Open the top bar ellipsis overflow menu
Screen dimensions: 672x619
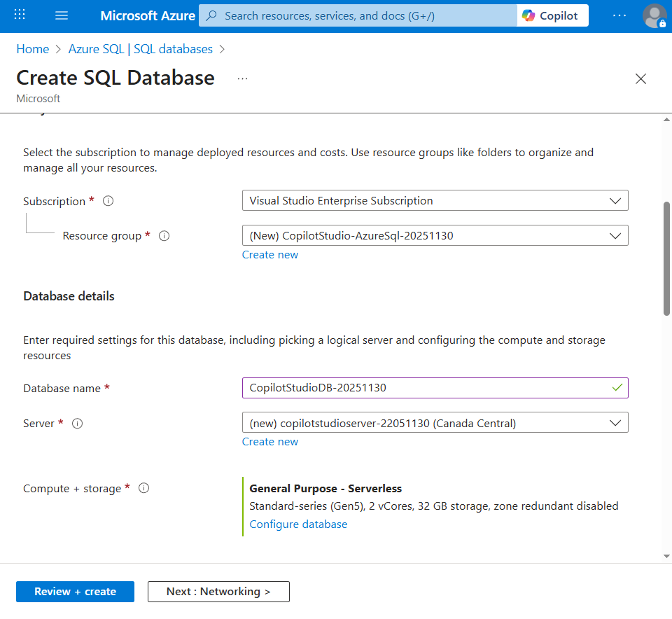click(619, 15)
